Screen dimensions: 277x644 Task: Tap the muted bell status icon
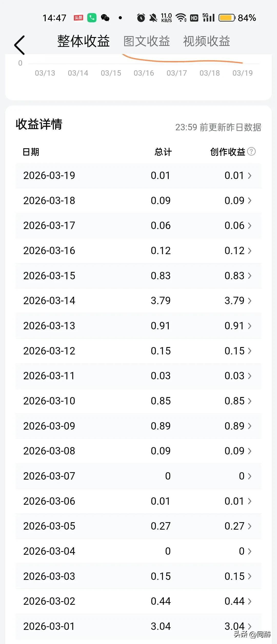click(153, 18)
